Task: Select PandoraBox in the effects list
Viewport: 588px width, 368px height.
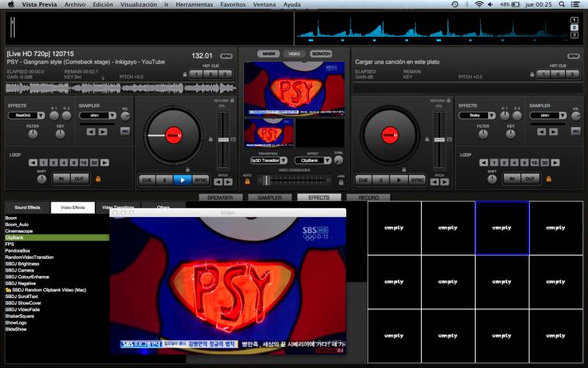Action: tap(18, 250)
